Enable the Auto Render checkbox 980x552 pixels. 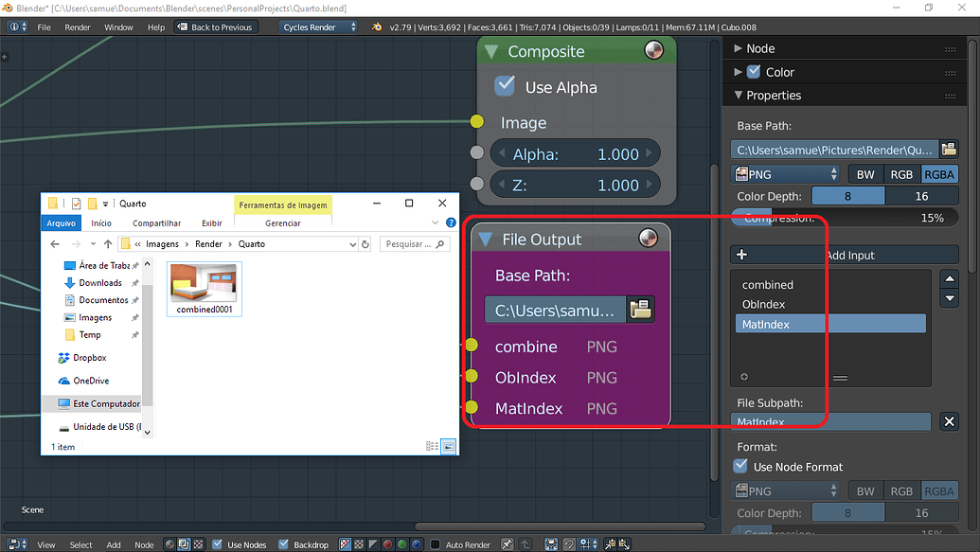tap(435, 544)
